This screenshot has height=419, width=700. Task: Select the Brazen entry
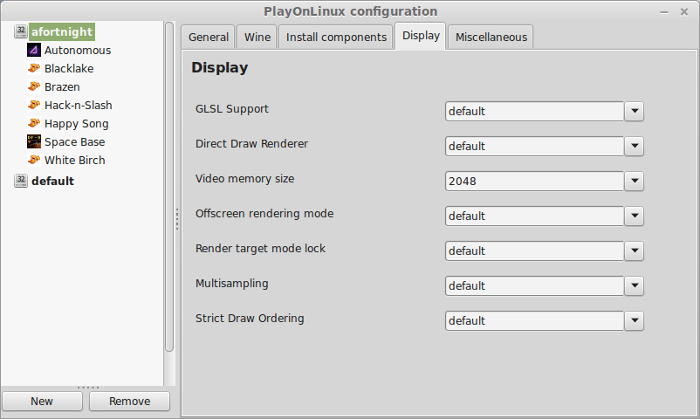(62, 87)
